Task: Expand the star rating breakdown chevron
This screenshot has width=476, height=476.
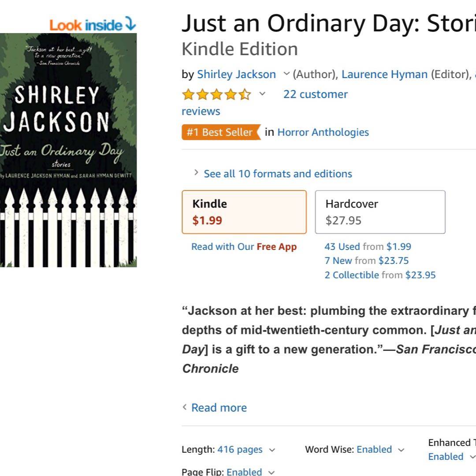Action: 262,94
